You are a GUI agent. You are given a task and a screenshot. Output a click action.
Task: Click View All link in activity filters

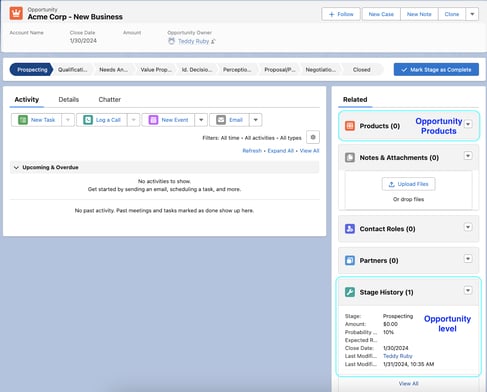point(309,151)
